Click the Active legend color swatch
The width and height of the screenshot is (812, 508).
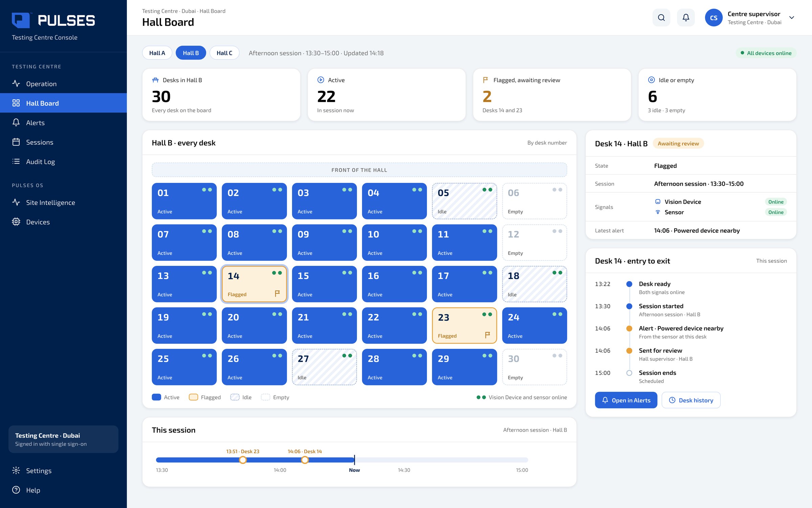(156, 397)
